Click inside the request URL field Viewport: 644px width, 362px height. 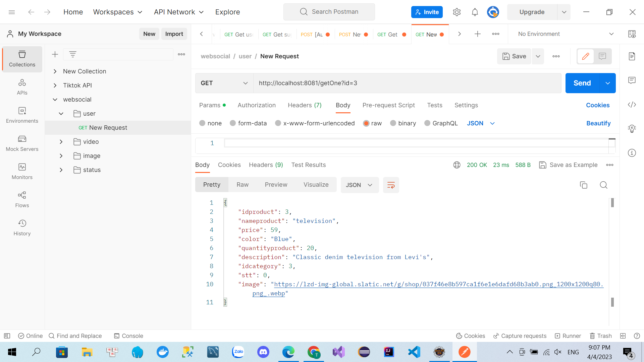tap(369, 83)
